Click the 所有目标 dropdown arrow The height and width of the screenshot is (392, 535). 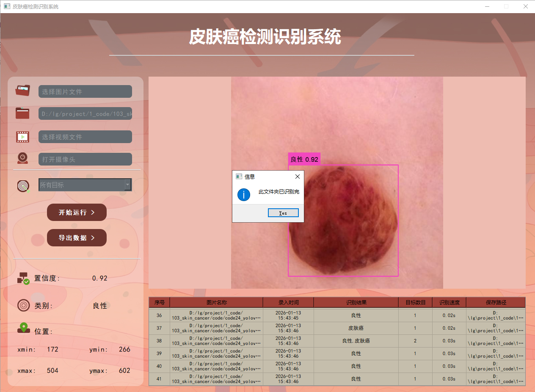coord(127,185)
